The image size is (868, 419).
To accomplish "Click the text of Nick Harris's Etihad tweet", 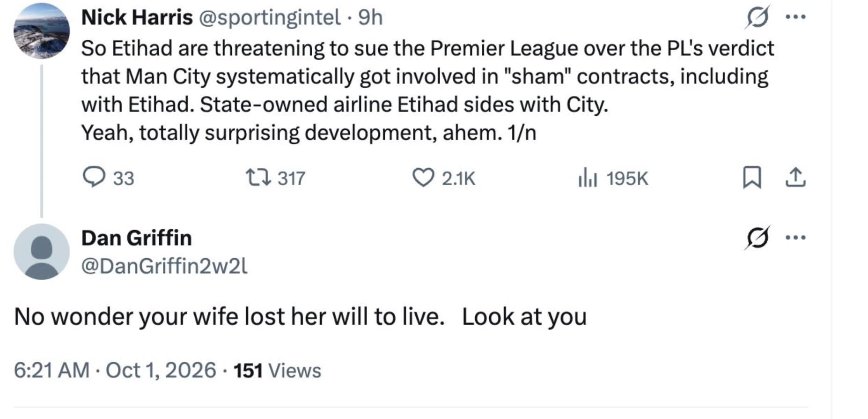I will 427,90.
